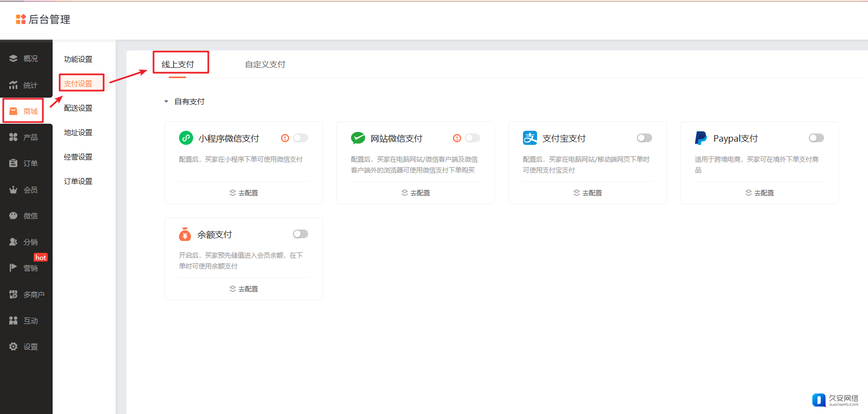The height and width of the screenshot is (414, 868).
Task: Open the 会员 members sidebar menu
Action: [x=24, y=190]
